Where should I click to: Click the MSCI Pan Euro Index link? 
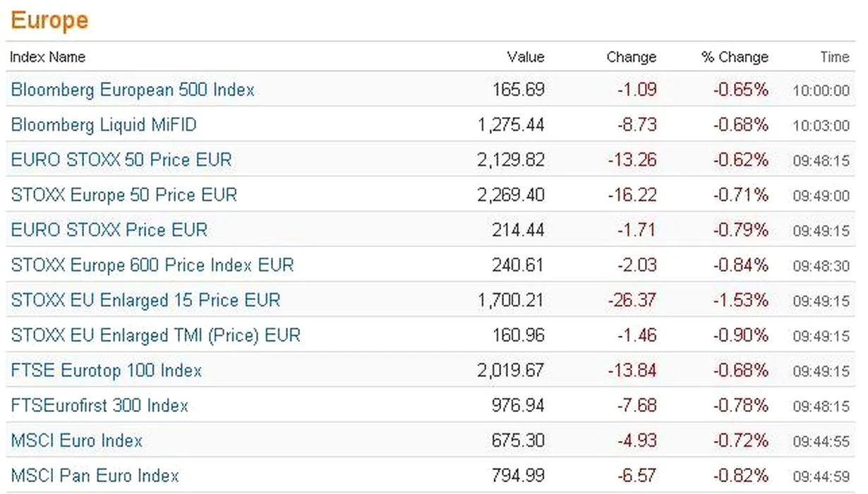95,476
